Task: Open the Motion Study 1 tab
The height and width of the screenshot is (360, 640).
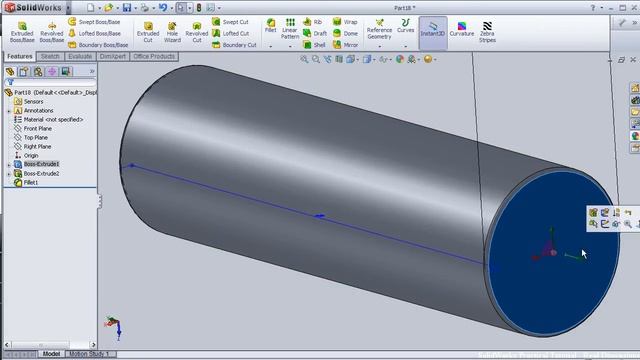Action: 89,354
